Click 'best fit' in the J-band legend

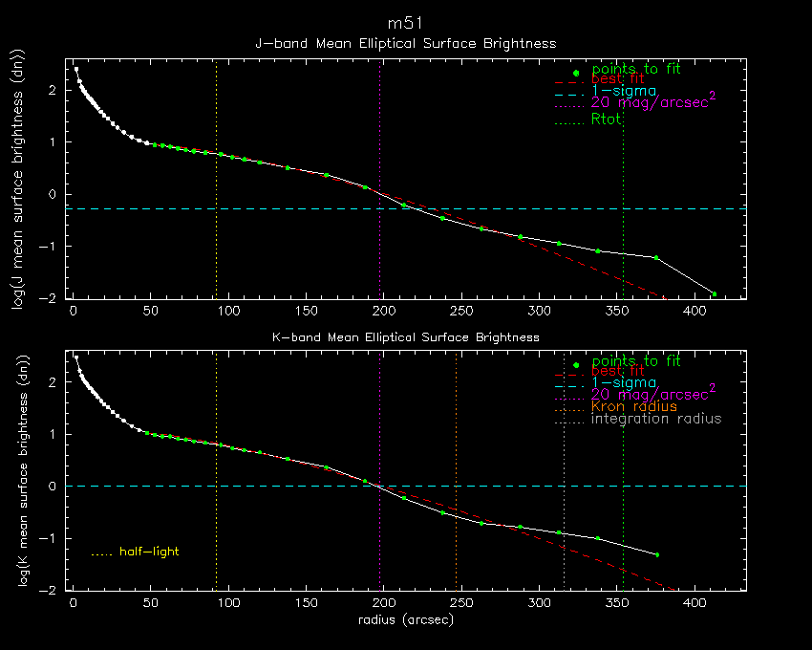coord(617,79)
